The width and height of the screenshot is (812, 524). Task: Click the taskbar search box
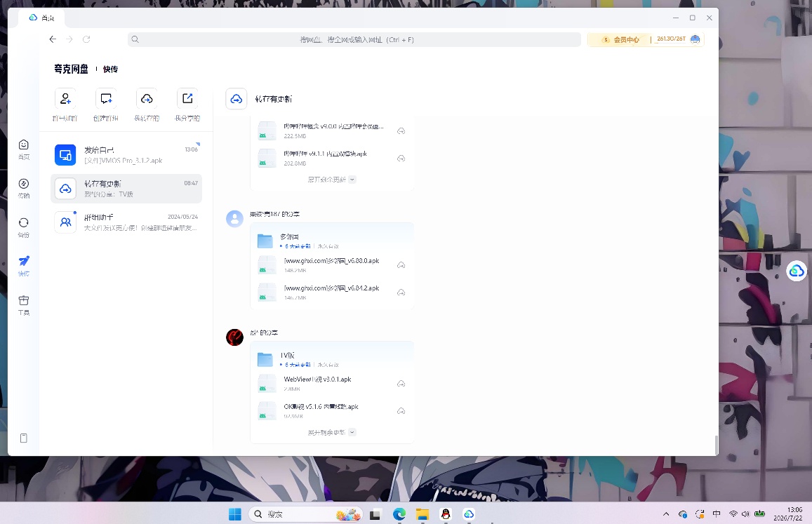(x=305, y=514)
